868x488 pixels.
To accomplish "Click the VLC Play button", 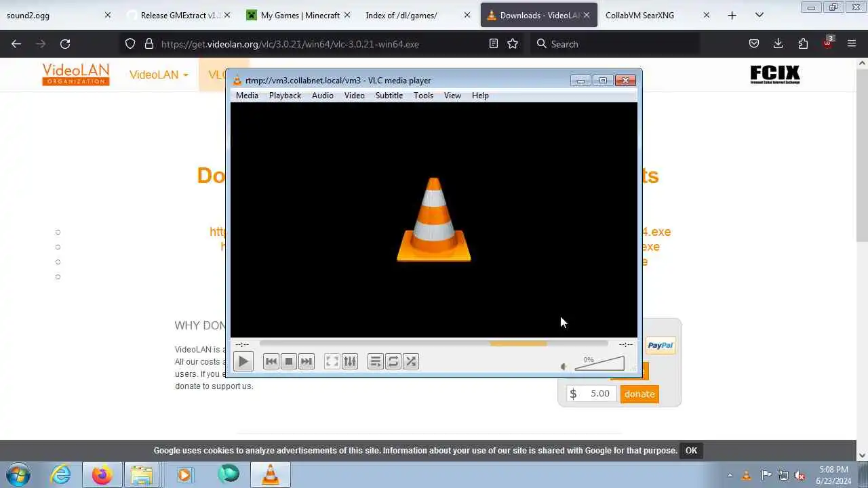I will coord(243,361).
